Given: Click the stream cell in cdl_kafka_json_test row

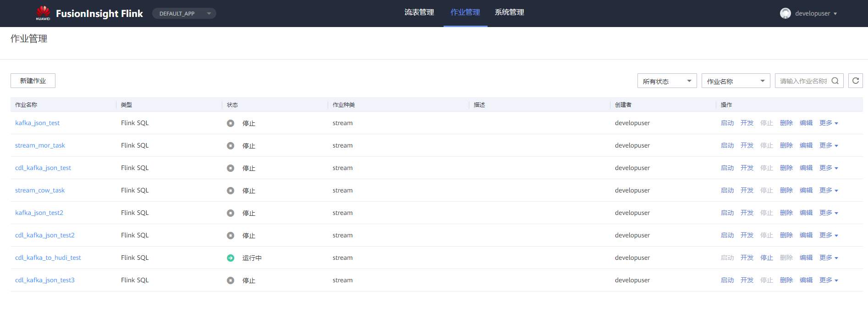Looking at the screenshot, I should [x=343, y=168].
